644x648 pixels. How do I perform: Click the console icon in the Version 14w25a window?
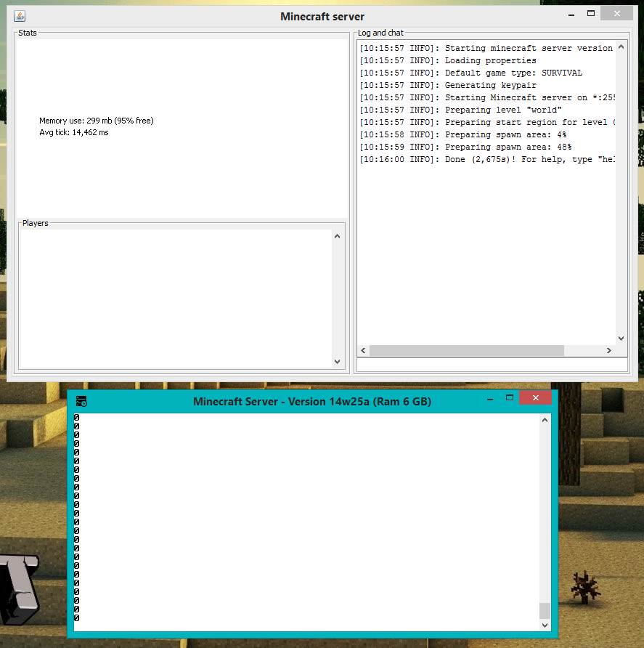81,401
